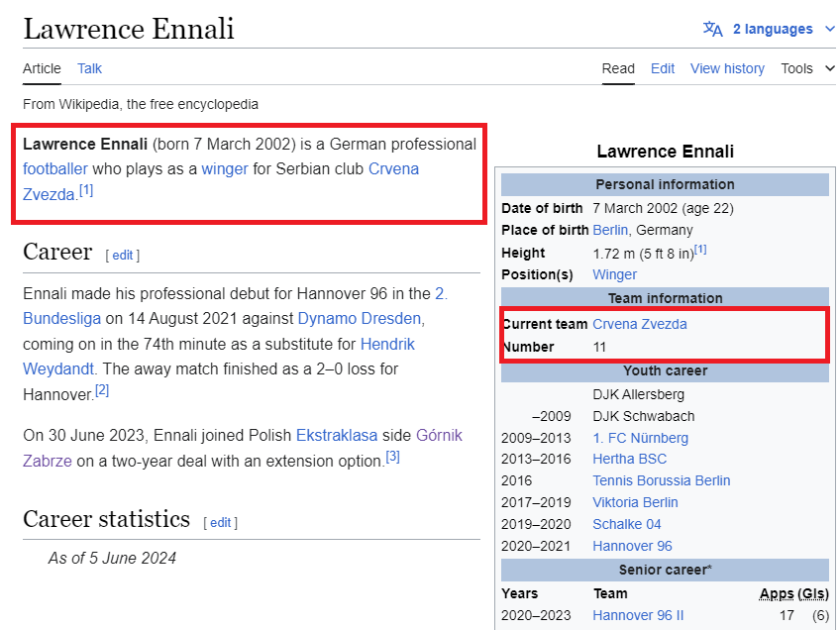Open Crvena Zvezda link in Current team row
The width and height of the screenshot is (840, 630).
pos(640,324)
